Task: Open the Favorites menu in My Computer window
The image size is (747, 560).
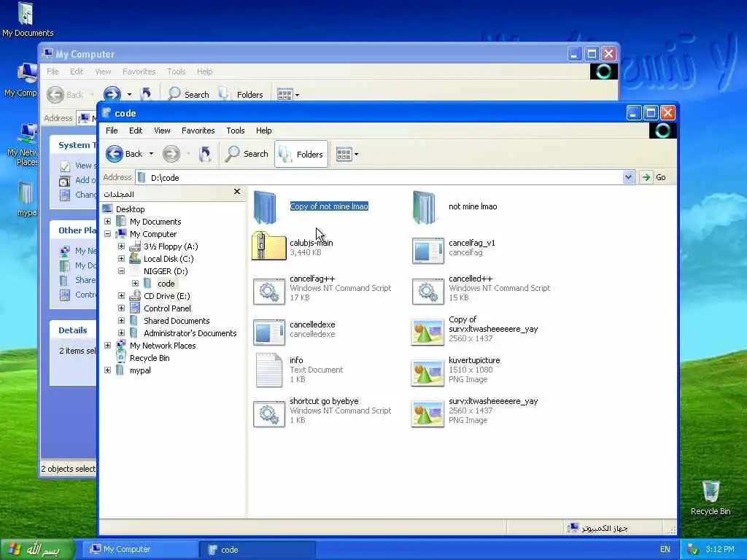Action: (x=139, y=71)
